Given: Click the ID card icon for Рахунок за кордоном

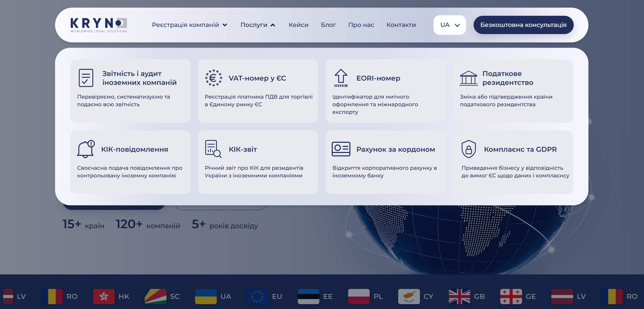Looking at the screenshot, I should point(341,149).
